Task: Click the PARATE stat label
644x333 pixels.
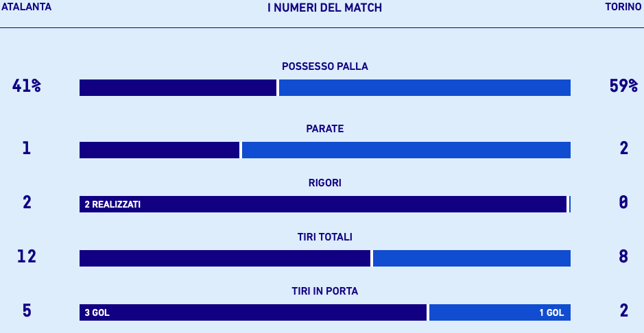Action: [x=325, y=129]
